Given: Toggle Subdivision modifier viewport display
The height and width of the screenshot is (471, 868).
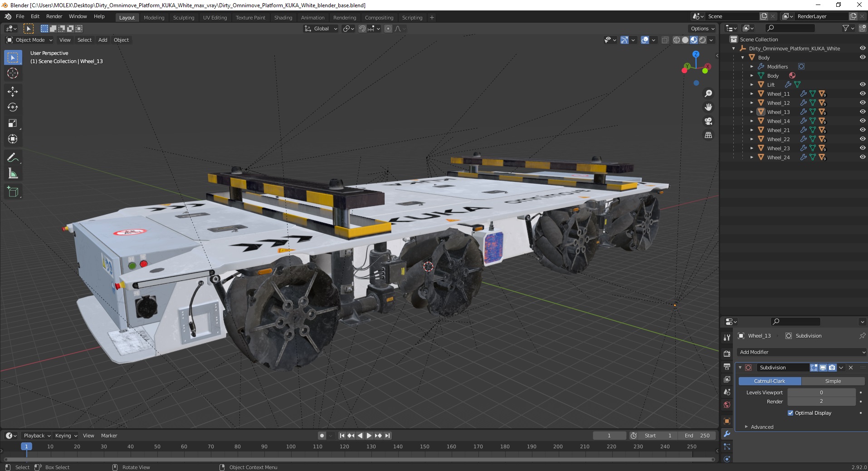Looking at the screenshot, I should 823,368.
